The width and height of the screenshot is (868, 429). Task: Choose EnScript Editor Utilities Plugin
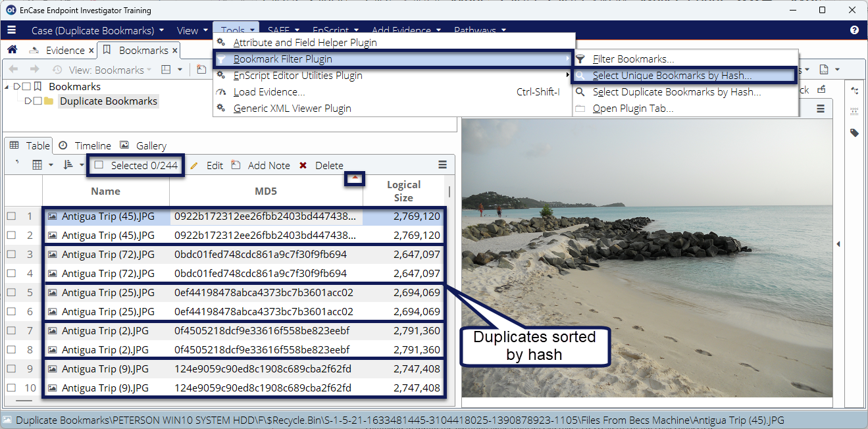click(394, 76)
